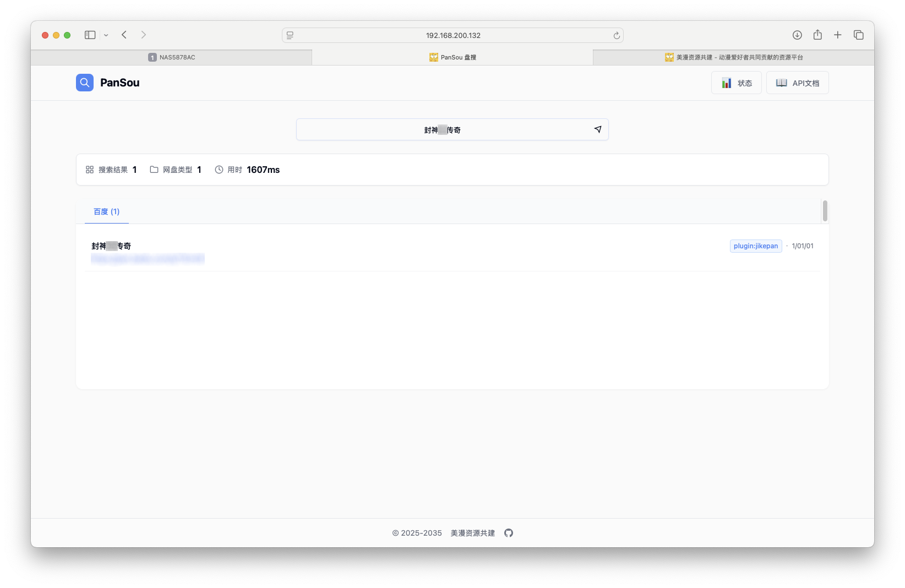Go back to the previous page
Screen dimensions: 905x588
coord(124,35)
